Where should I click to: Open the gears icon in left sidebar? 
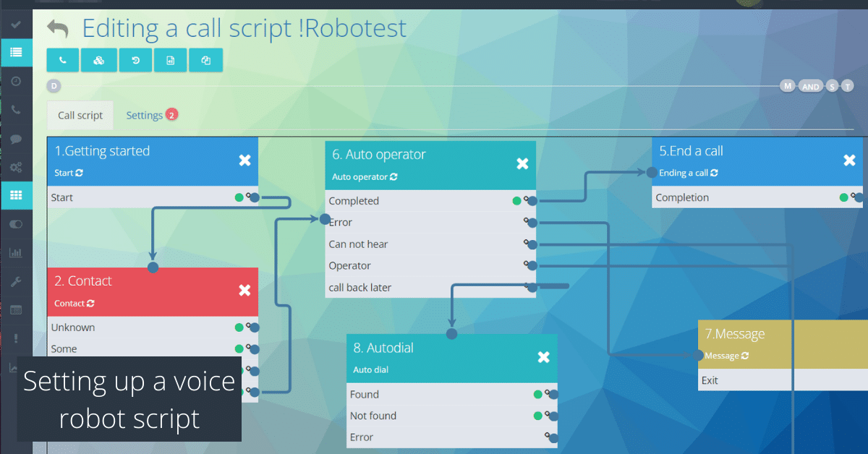pyautogui.click(x=16, y=167)
